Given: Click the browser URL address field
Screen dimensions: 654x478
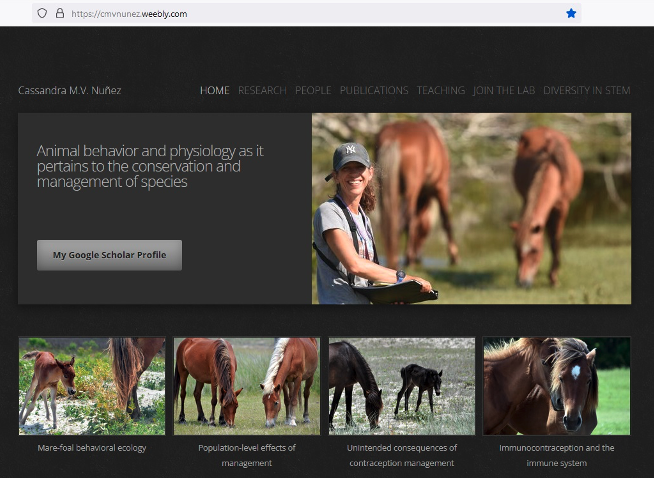Looking at the screenshot, I should (300, 13).
